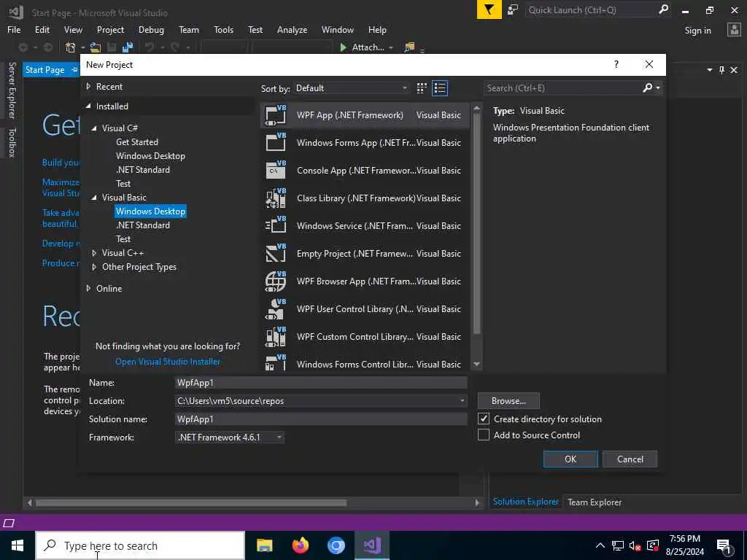
Task: Select Get Started under Visual C#
Action: click(136, 142)
